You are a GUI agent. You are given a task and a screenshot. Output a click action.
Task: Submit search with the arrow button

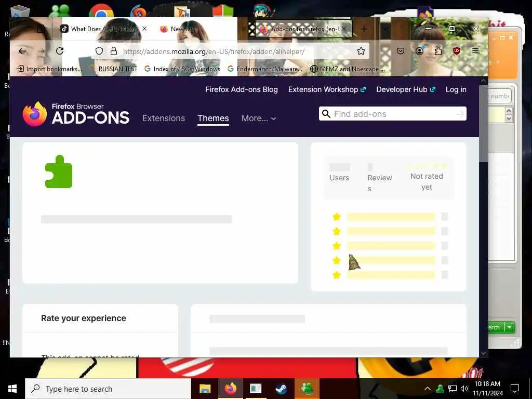click(x=460, y=114)
